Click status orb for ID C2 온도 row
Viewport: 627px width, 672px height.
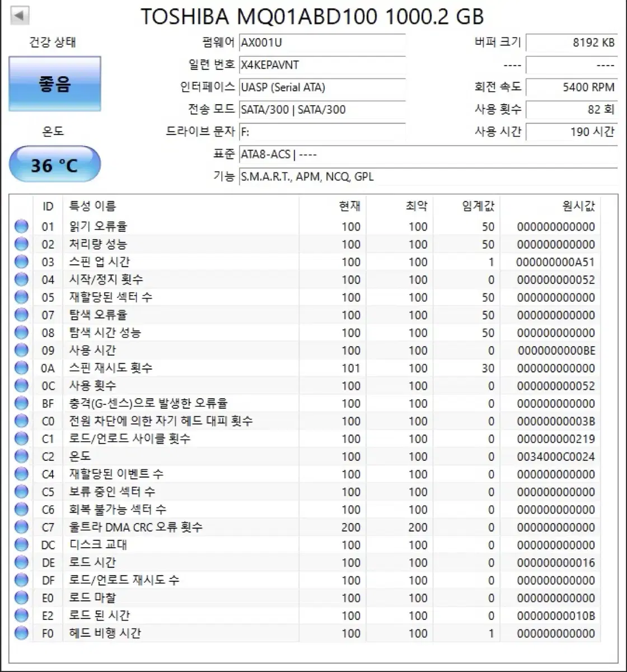point(21,456)
